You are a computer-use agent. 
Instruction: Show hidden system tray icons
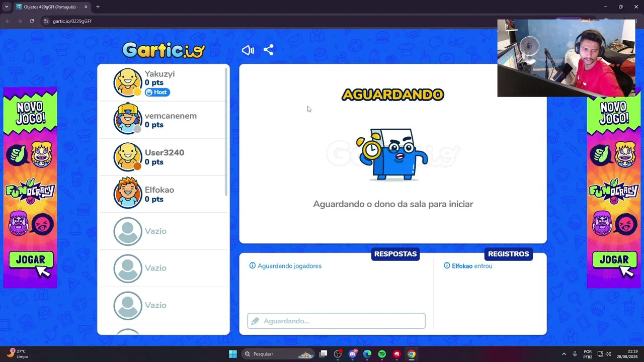tap(564, 354)
